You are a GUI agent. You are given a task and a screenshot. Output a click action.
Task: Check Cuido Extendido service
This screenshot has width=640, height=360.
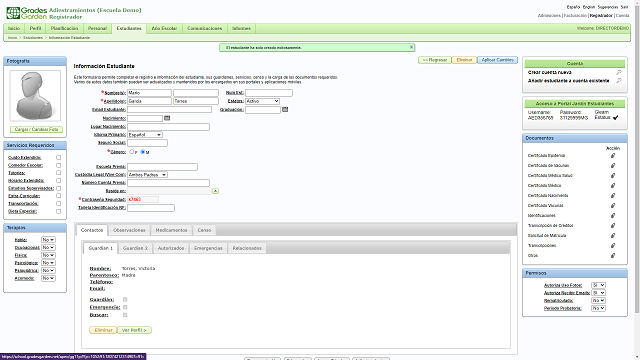click(58, 158)
